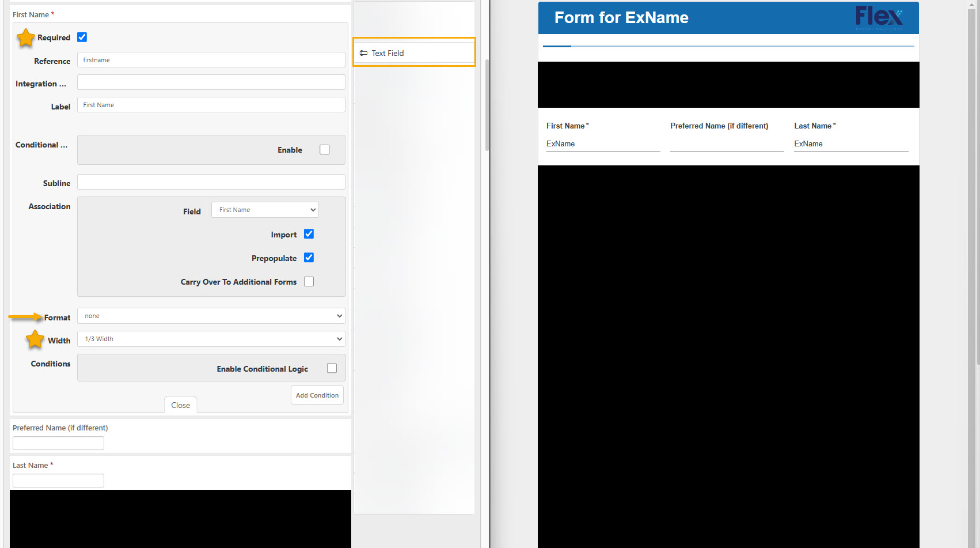Click the Preferred Name box in builder

(58, 443)
